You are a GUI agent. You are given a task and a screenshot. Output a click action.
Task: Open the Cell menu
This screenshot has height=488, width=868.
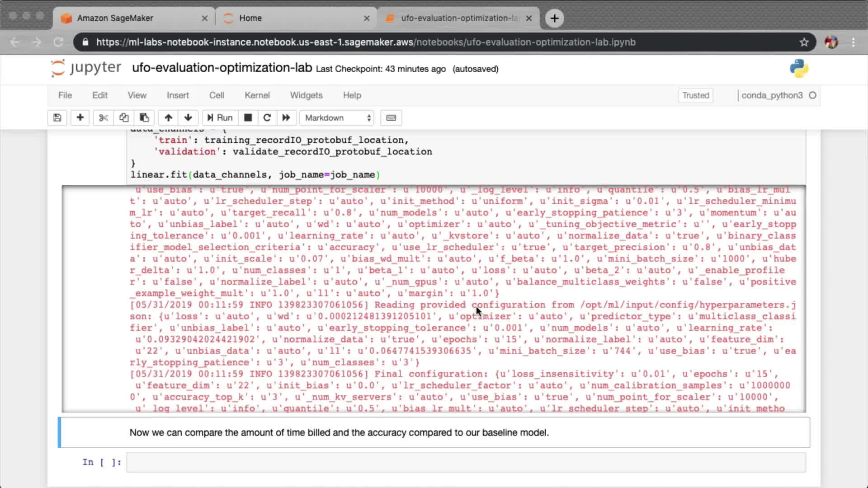coord(217,95)
